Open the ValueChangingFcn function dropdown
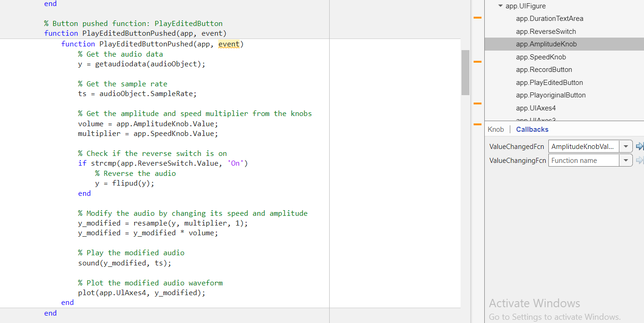This screenshot has height=323, width=644. tap(625, 160)
